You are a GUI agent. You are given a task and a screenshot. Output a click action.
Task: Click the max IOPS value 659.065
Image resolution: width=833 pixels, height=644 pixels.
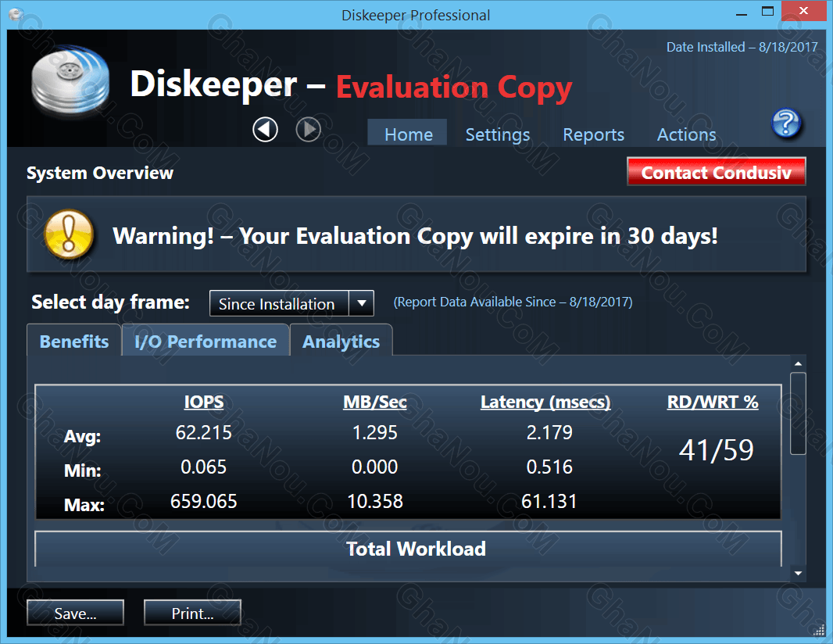tap(203, 501)
